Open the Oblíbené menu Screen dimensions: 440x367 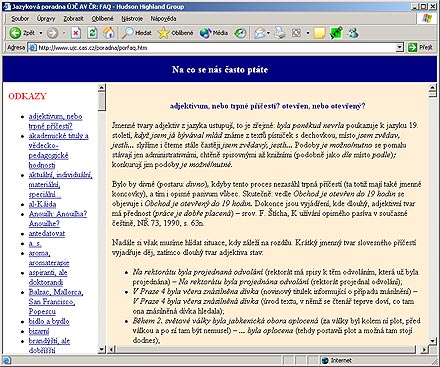102,19
